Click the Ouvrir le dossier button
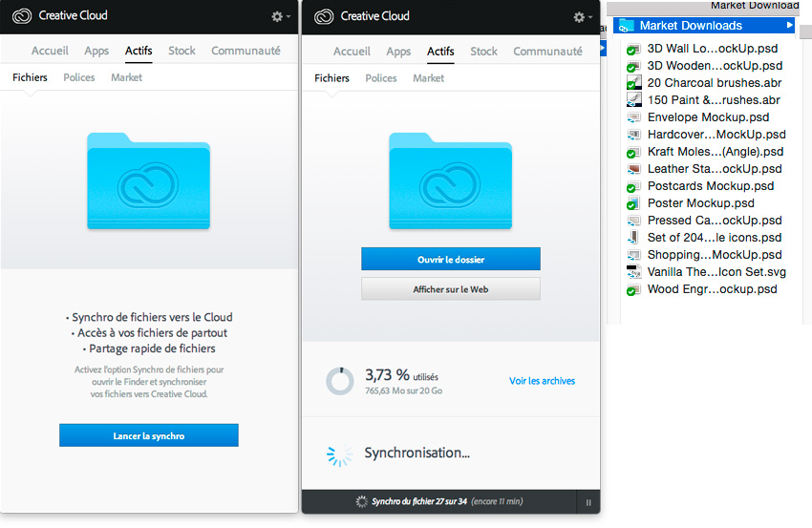 (x=451, y=259)
